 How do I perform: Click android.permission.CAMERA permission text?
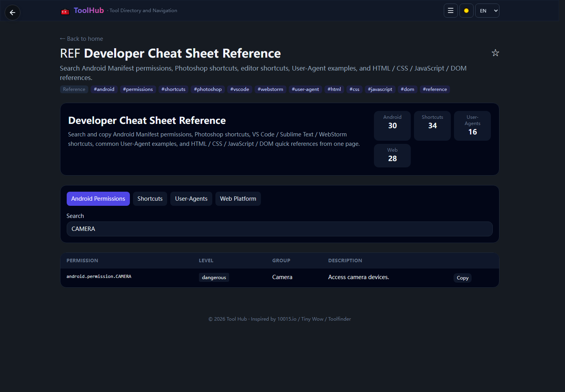point(99,277)
